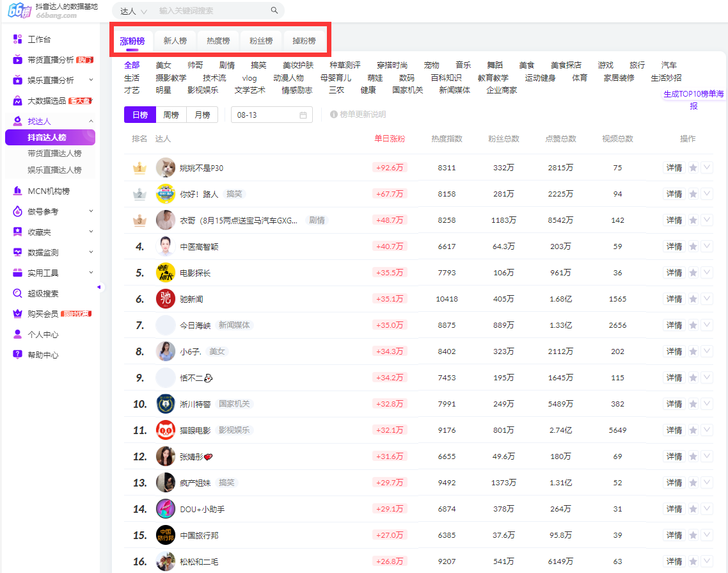Image resolution: width=728 pixels, height=573 pixels.
Task: Sort by the 单日涨粉 column header
Action: point(390,138)
